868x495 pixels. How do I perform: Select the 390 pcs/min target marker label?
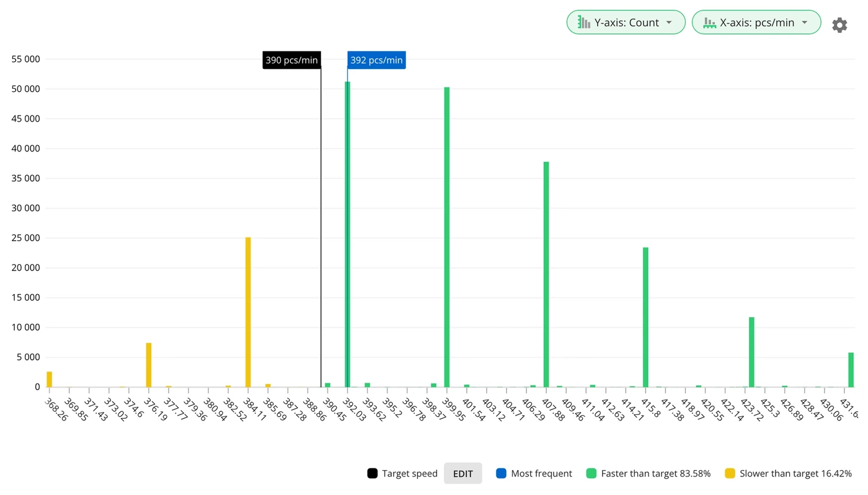click(291, 60)
